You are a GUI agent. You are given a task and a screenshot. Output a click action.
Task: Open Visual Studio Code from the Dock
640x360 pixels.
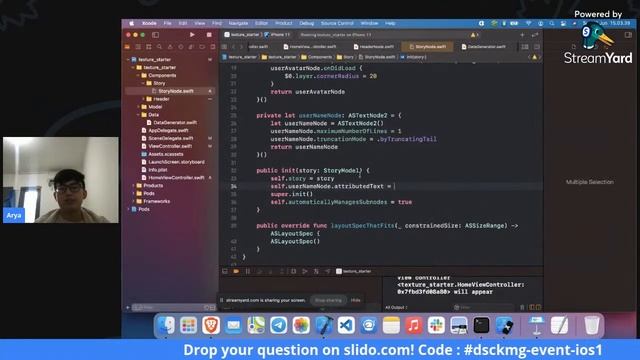(346, 326)
